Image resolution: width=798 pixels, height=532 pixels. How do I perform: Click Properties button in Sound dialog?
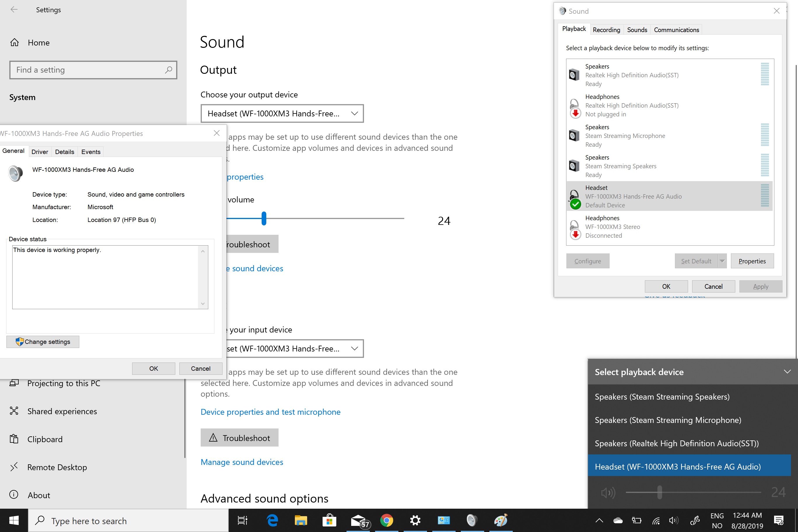click(x=752, y=261)
